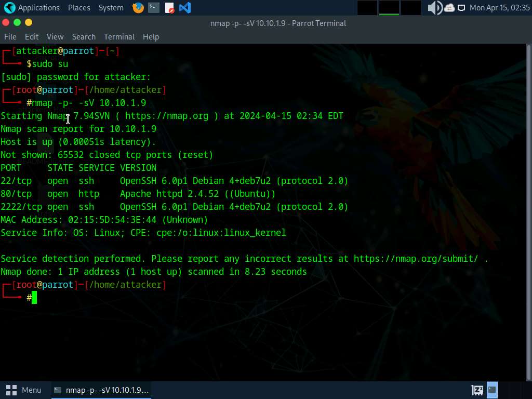Image resolution: width=532 pixels, height=399 pixels.
Task: Click the Parrot Menu button bottom left
Action: click(24, 390)
